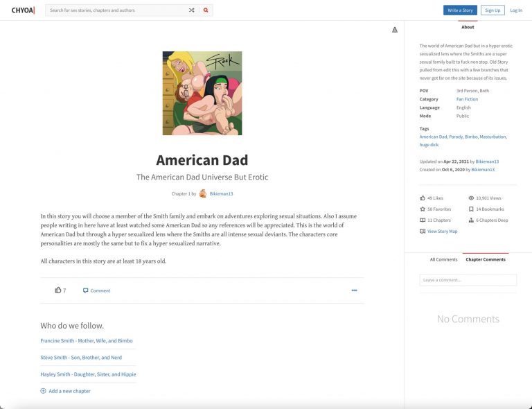Click the 14 Bookmarks text
532x409 pixels.
(x=490, y=209)
